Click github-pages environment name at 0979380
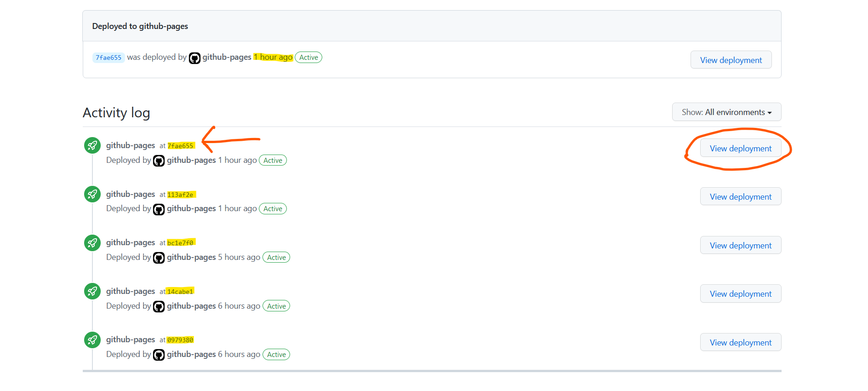 coord(131,339)
